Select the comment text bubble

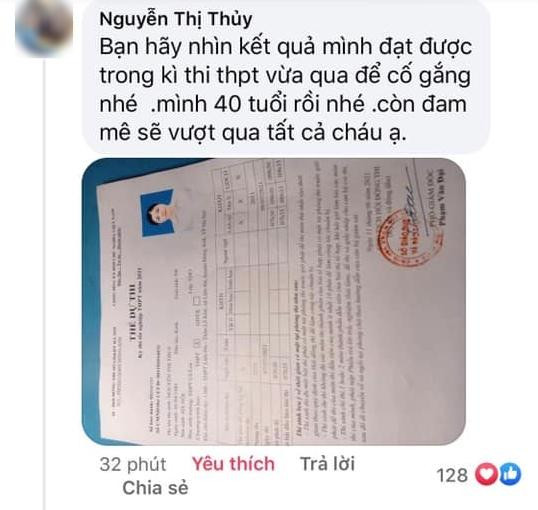point(285,78)
